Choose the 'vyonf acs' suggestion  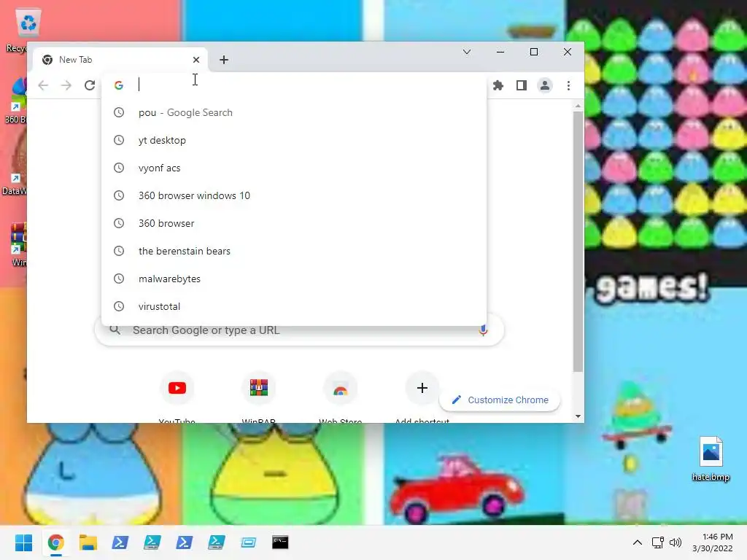click(294, 168)
